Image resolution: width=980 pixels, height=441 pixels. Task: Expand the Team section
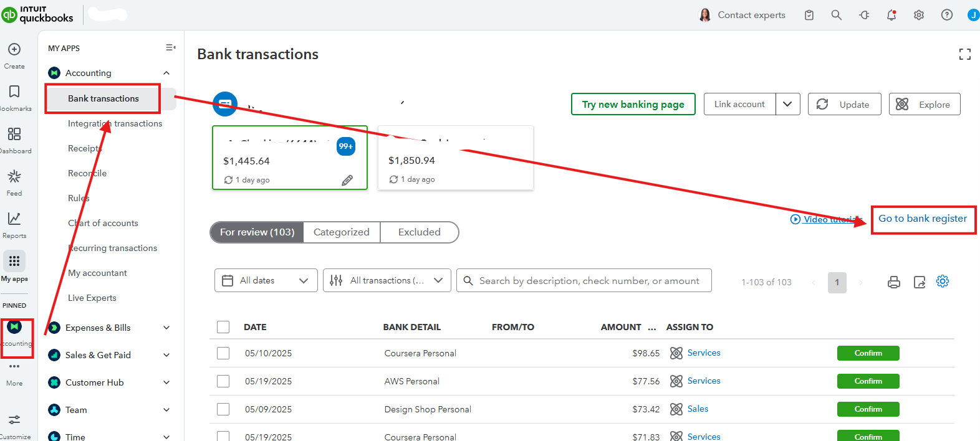(166, 410)
